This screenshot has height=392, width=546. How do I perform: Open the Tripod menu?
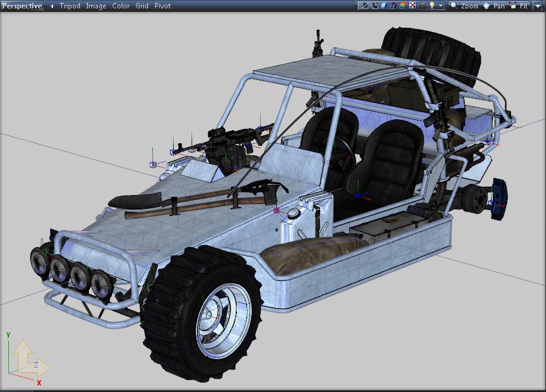[x=70, y=6]
